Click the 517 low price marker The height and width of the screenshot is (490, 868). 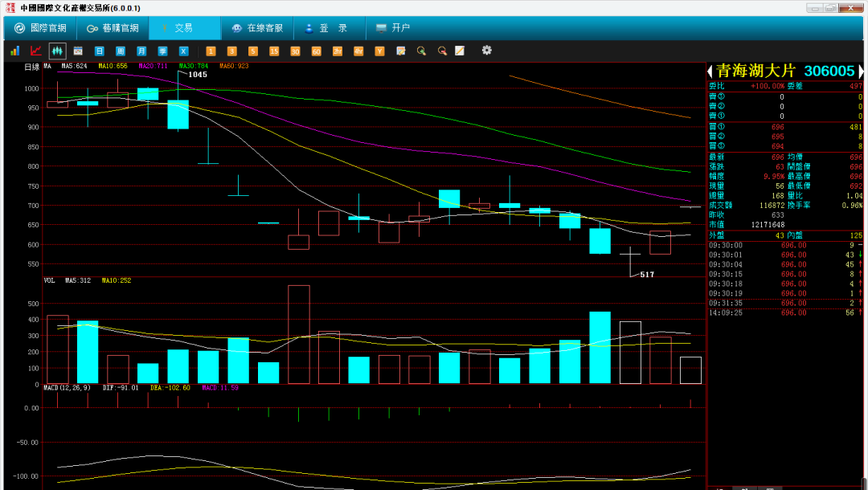(x=647, y=274)
